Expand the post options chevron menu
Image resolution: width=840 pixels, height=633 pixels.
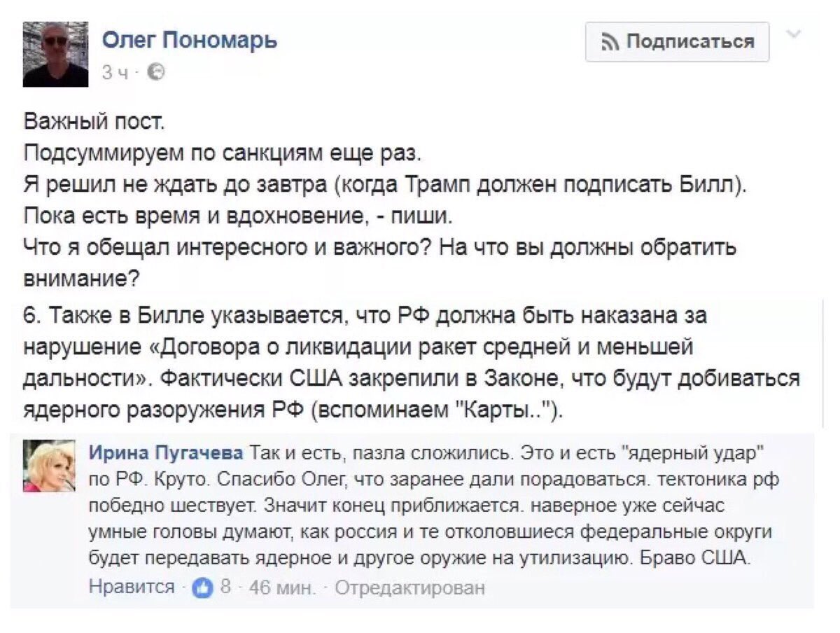click(x=794, y=33)
